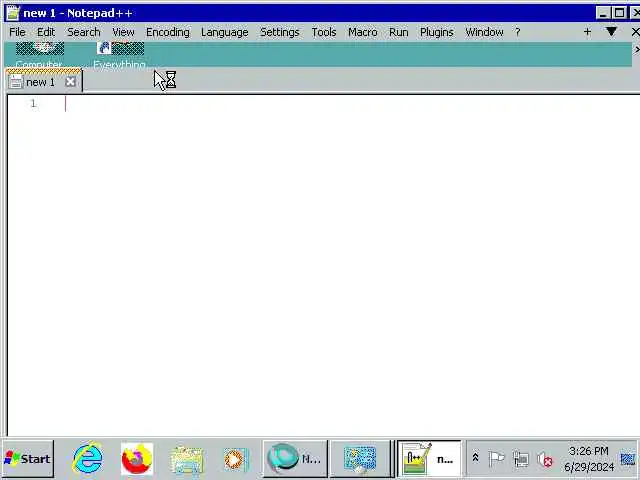Select the Notepad++ taskbar button
The height and width of the screenshot is (480, 640).
point(429,459)
